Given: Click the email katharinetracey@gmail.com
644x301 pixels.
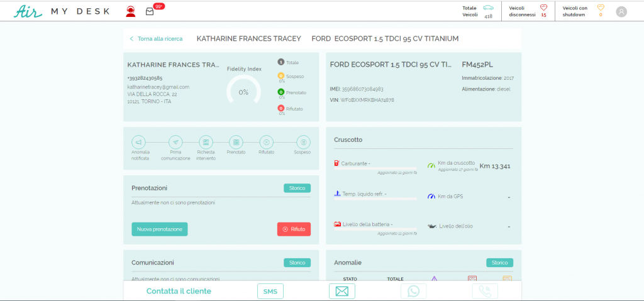Looking at the screenshot, I should [158, 87].
